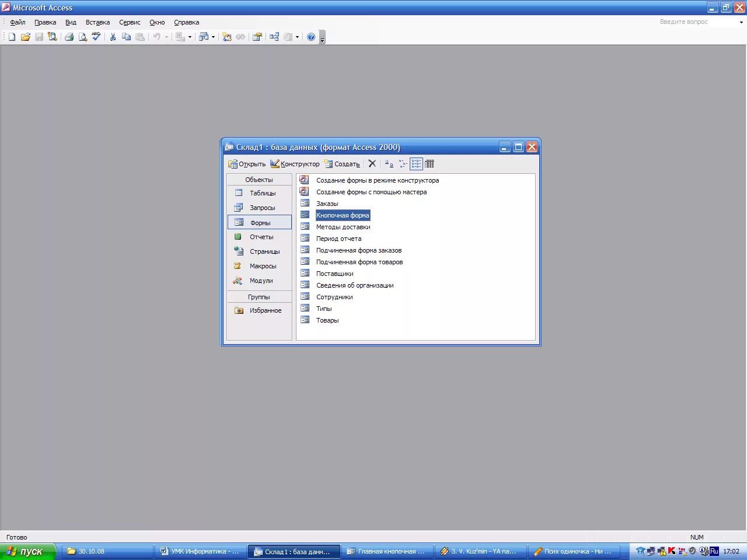Select Отчеты in the objects pane

pyautogui.click(x=259, y=237)
